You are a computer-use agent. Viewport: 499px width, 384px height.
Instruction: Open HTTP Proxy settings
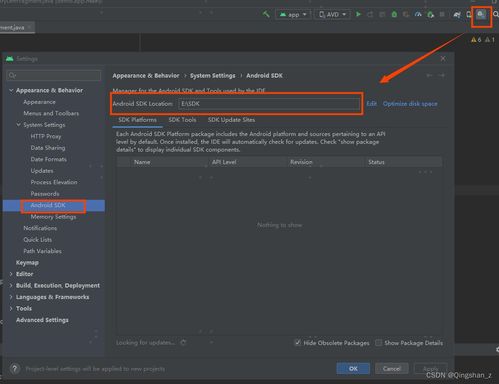pos(46,136)
